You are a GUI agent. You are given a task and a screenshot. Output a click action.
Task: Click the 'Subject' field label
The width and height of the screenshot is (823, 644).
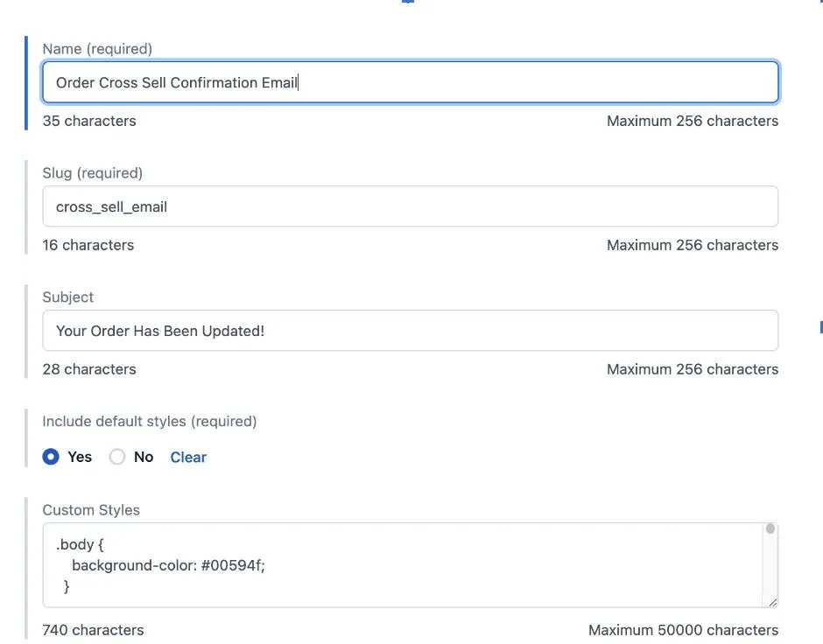67,297
